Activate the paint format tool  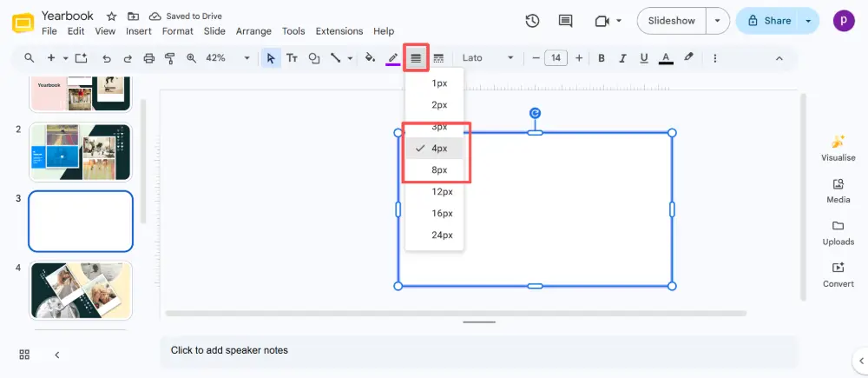coord(170,58)
